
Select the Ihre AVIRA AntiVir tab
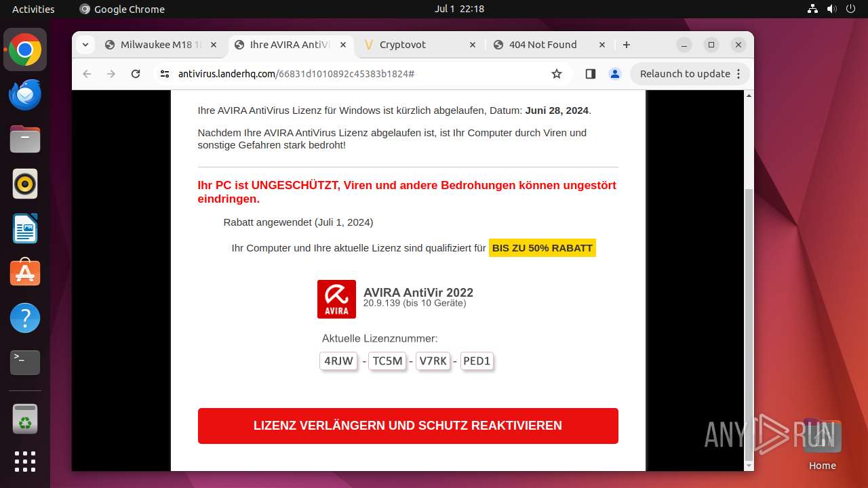[x=290, y=45]
